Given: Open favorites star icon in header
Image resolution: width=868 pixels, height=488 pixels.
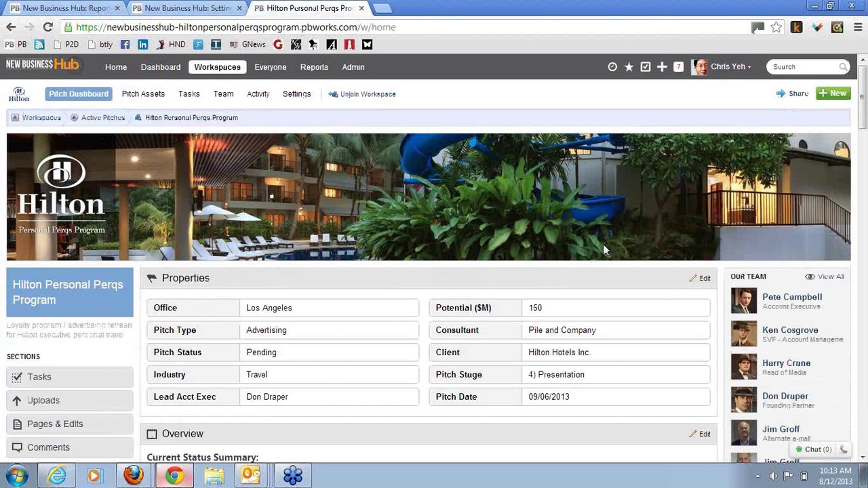Looking at the screenshot, I should pos(629,67).
